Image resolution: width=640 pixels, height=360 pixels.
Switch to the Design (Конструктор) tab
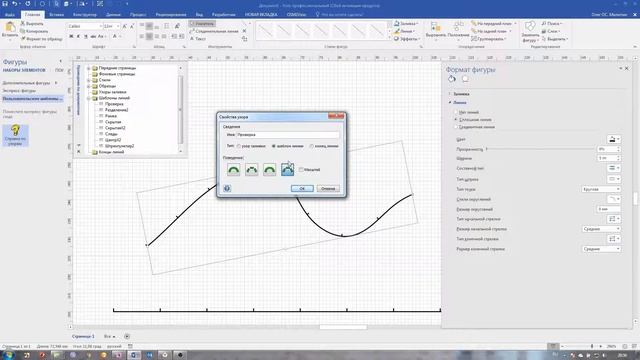[85, 15]
